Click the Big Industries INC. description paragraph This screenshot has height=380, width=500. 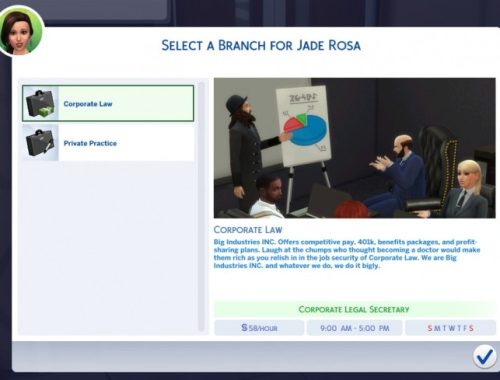[347, 254]
